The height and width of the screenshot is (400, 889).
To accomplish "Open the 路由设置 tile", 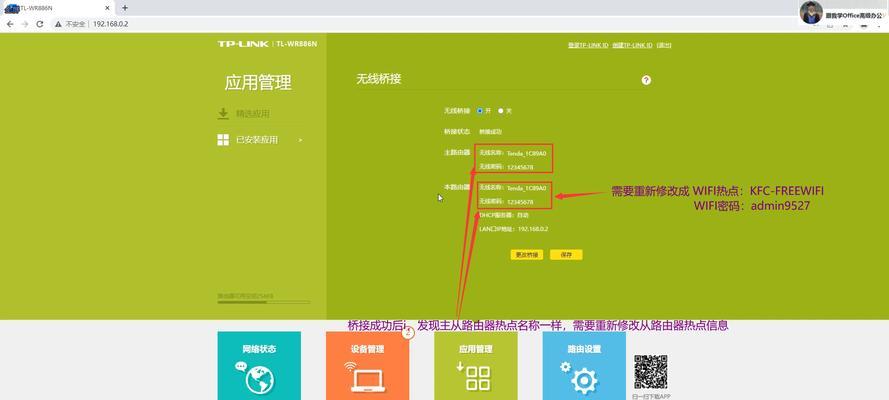I will (584, 365).
